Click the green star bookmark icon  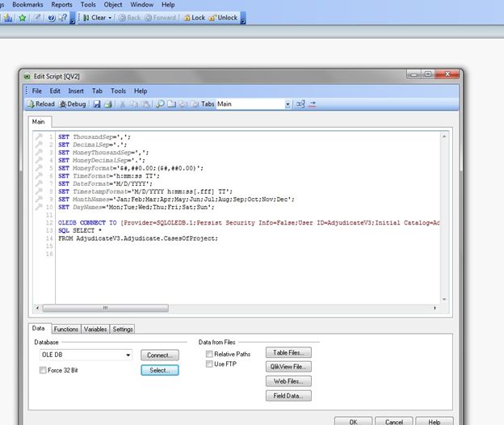(x=23, y=17)
